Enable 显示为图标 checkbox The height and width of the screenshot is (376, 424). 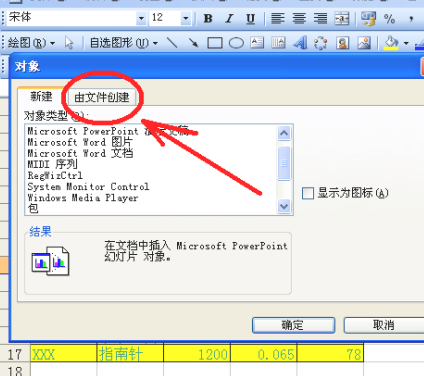click(308, 193)
